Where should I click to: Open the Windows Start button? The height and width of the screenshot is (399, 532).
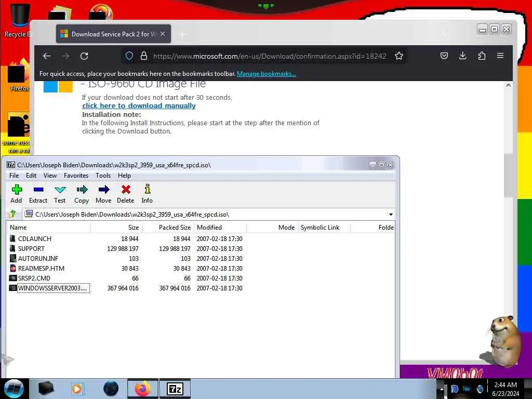click(14, 389)
